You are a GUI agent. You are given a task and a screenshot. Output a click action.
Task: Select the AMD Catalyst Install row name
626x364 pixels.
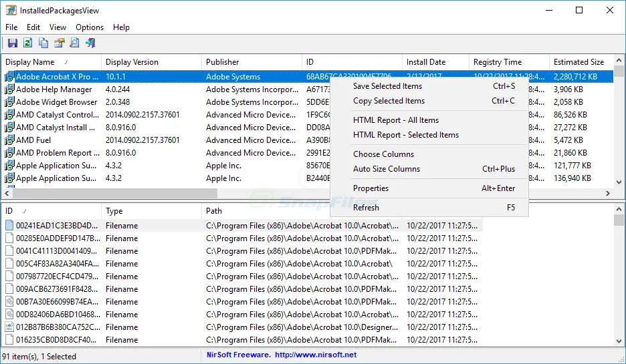pyautogui.click(x=56, y=128)
